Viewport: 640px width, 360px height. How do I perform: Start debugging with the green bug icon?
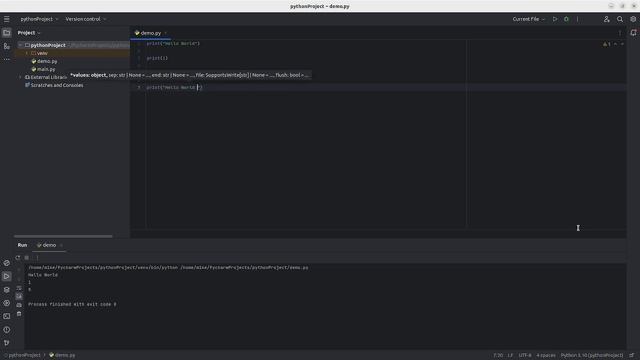click(566, 19)
